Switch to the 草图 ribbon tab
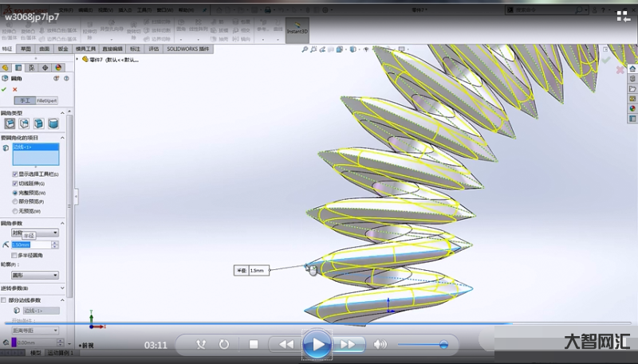 click(x=26, y=49)
